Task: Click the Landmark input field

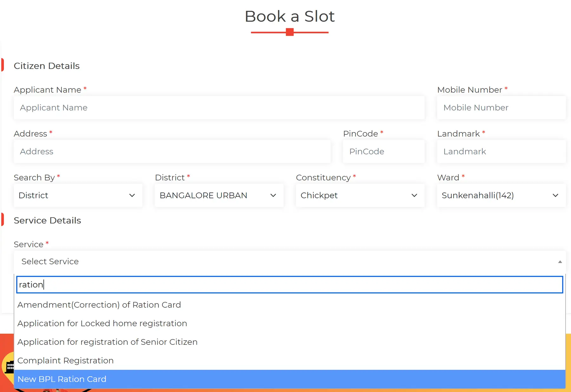Action: 501,151
